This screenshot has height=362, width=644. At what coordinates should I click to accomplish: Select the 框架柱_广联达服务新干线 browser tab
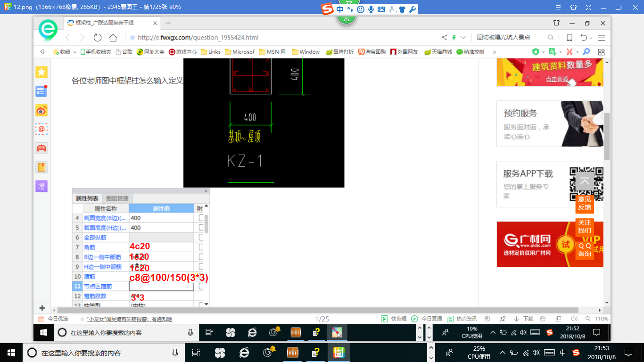[112, 23]
